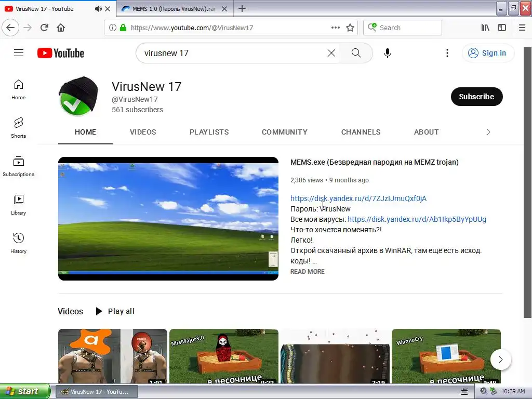This screenshot has height=399, width=532.
Task: Open the brown abstract video thumbnail
Action: [x=335, y=356]
